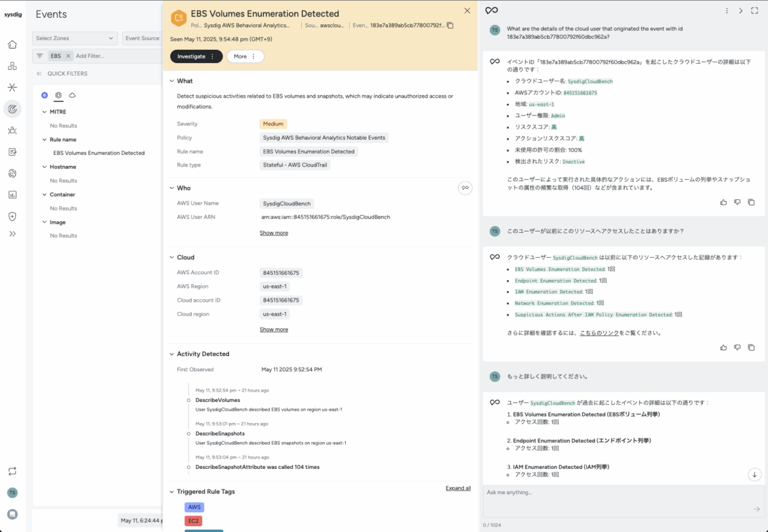
Task: Open the Vulnerabilities bug icon
Action: click(x=12, y=131)
